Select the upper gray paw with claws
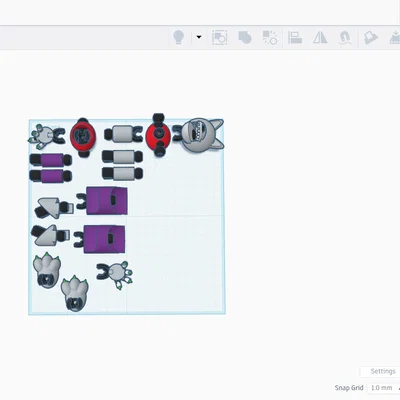 tap(47, 270)
